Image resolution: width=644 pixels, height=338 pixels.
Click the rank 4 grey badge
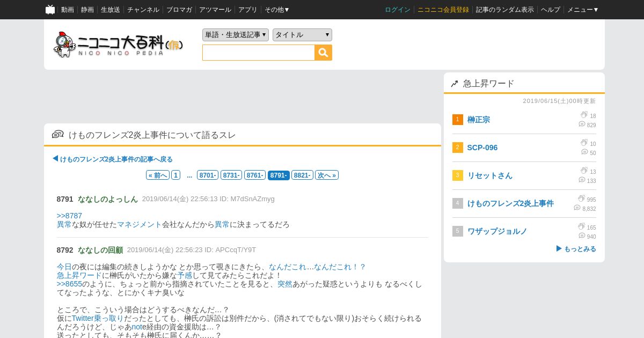458,203
